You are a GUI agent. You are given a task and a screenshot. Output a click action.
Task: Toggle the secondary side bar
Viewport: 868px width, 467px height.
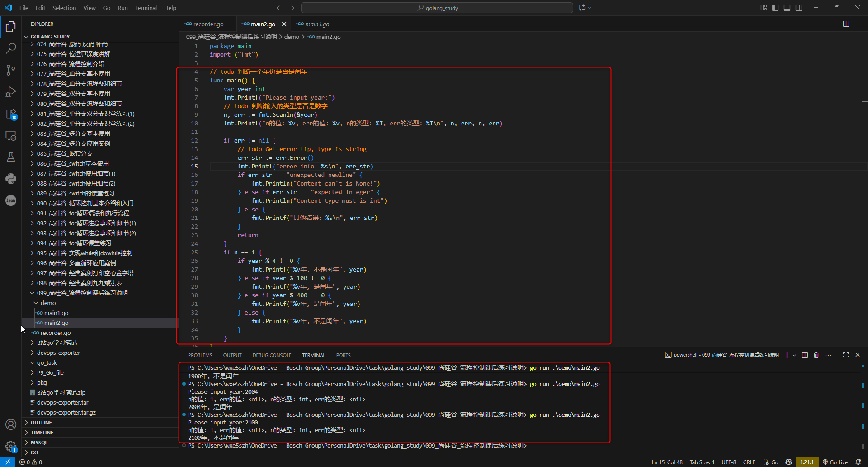pos(799,8)
